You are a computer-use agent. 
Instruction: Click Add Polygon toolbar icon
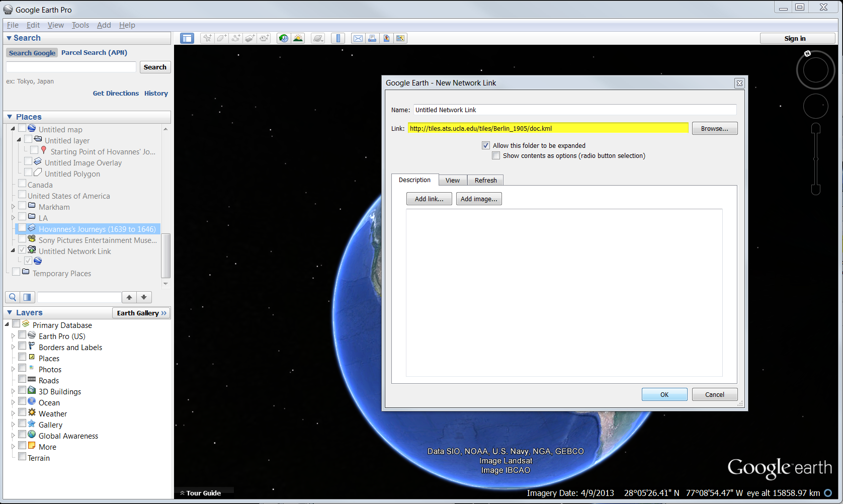pos(221,38)
